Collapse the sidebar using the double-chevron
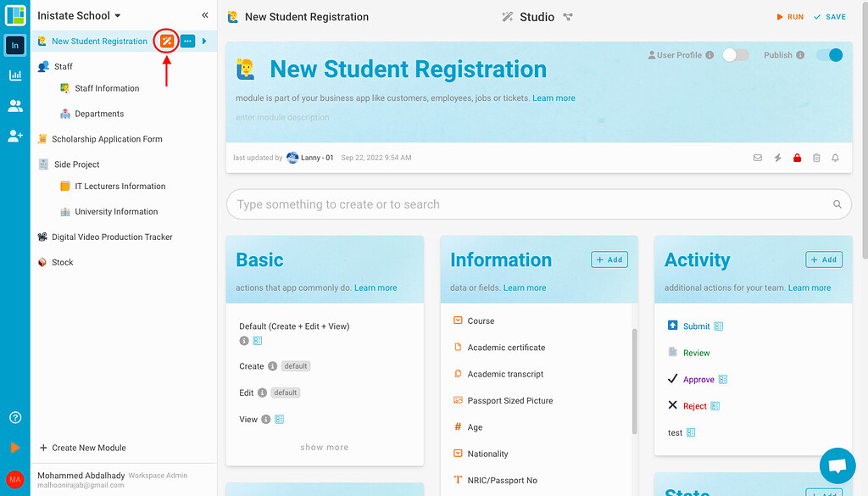 pyautogui.click(x=204, y=14)
